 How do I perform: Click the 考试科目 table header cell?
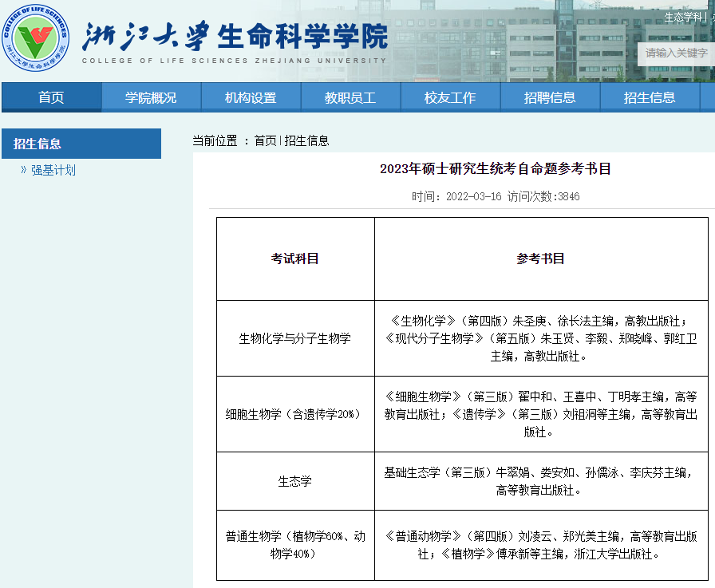click(294, 258)
